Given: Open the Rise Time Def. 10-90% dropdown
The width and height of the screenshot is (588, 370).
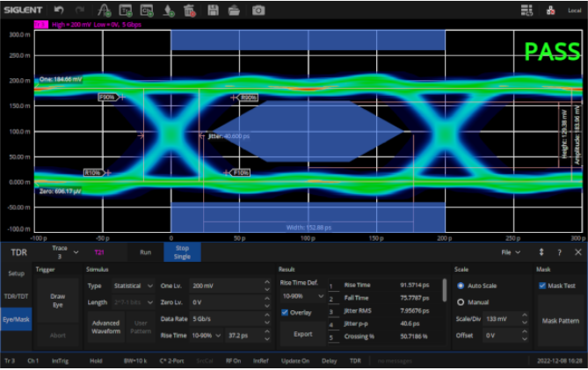Looking at the screenshot, I should click(303, 296).
